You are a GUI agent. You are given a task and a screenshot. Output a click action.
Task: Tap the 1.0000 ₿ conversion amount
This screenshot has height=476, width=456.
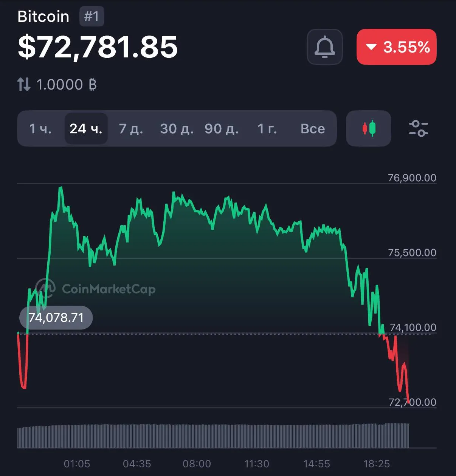click(x=66, y=85)
